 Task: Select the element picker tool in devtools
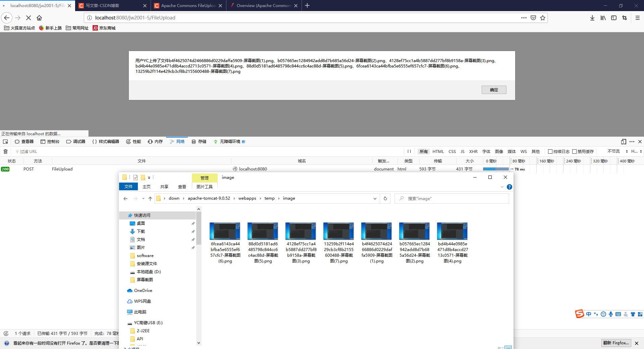(x=5, y=142)
